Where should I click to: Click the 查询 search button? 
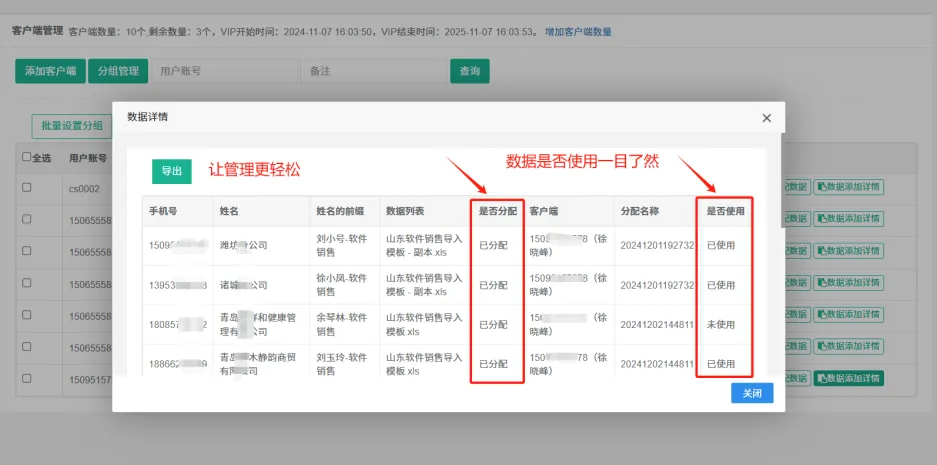(x=470, y=71)
